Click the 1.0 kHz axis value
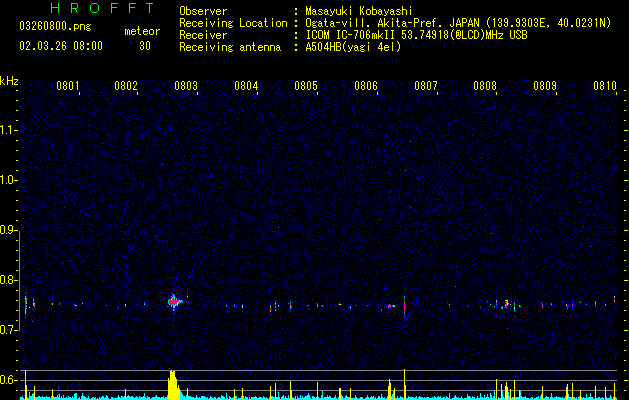Image resolution: width=629 pixels, height=400 pixels. [8, 180]
